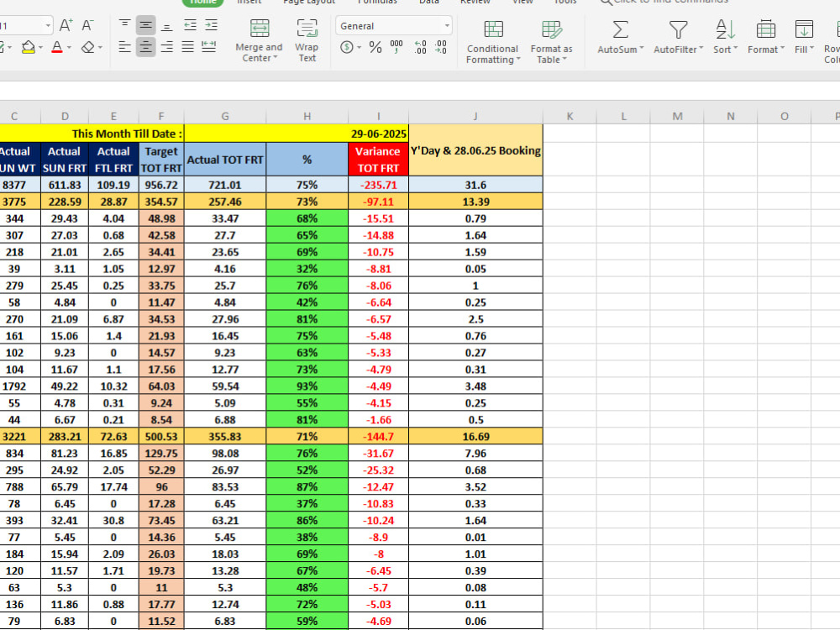
Task: Apply Bottom Align to cells
Action: pyautogui.click(x=166, y=24)
